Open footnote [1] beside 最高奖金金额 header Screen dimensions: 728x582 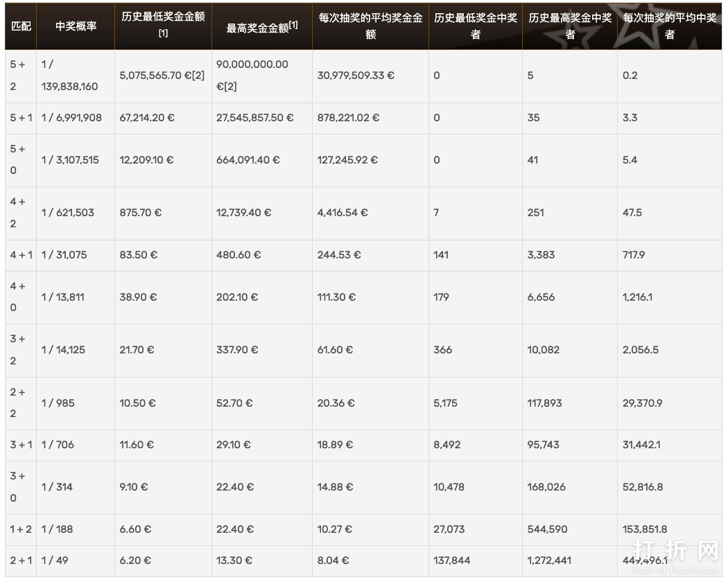pos(293,25)
